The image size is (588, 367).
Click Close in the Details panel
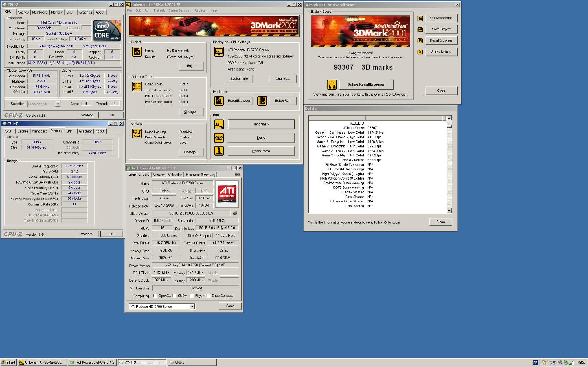coord(441,222)
